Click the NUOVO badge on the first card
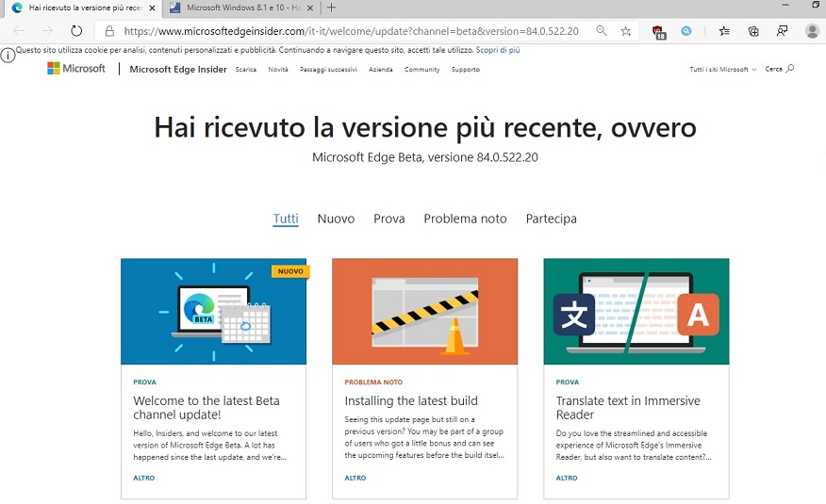This screenshot has width=826, height=504. pyautogui.click(x=290, y=271)
